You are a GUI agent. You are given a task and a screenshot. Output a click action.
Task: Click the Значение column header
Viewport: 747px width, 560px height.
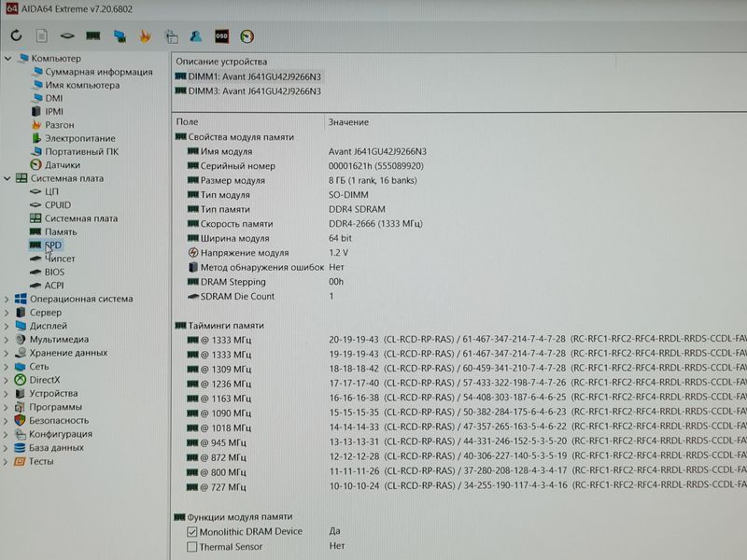348,122
